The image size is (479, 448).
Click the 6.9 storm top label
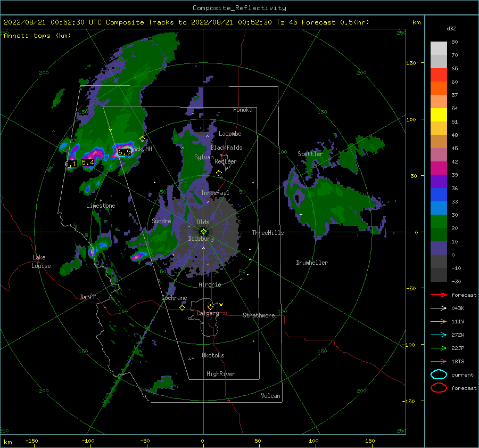(x=124, y=152)
